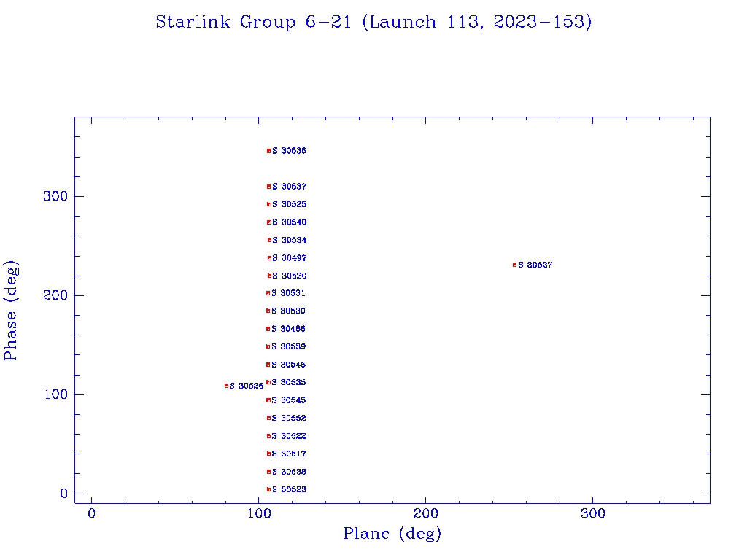The image size is (747, 560).
Task: Click the red marker beside S 30523
Action: [x=268, y=489]
